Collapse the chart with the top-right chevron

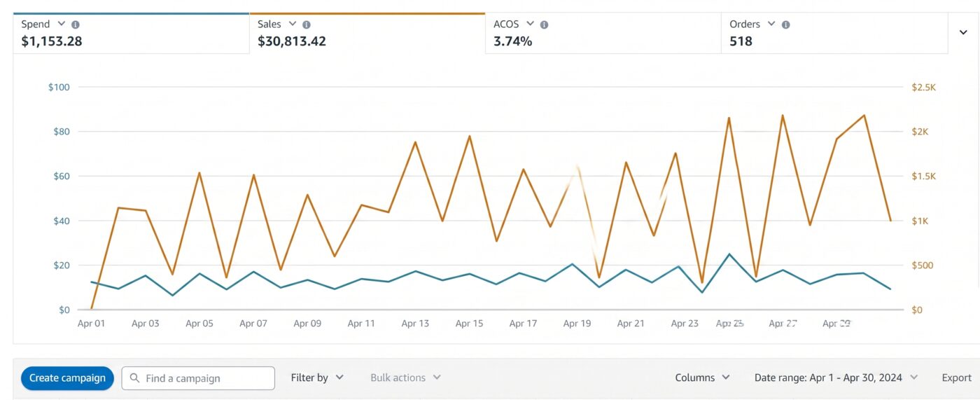tap(962, 32)
